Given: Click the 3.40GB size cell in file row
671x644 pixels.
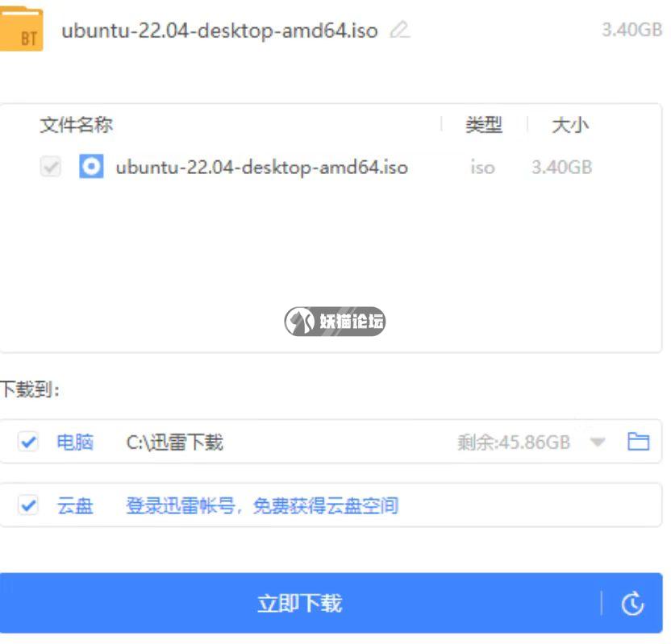Looking at the screenshot, I should [562, 167].
